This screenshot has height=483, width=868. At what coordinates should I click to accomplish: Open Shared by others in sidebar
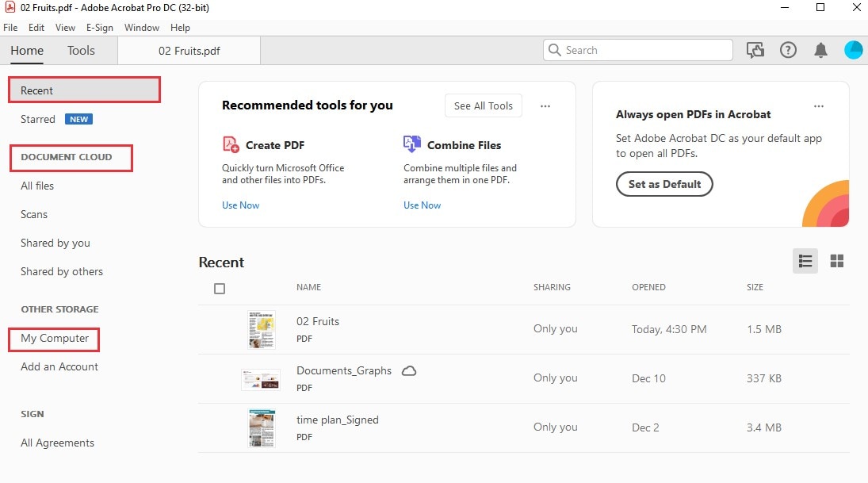click(62, 271)
